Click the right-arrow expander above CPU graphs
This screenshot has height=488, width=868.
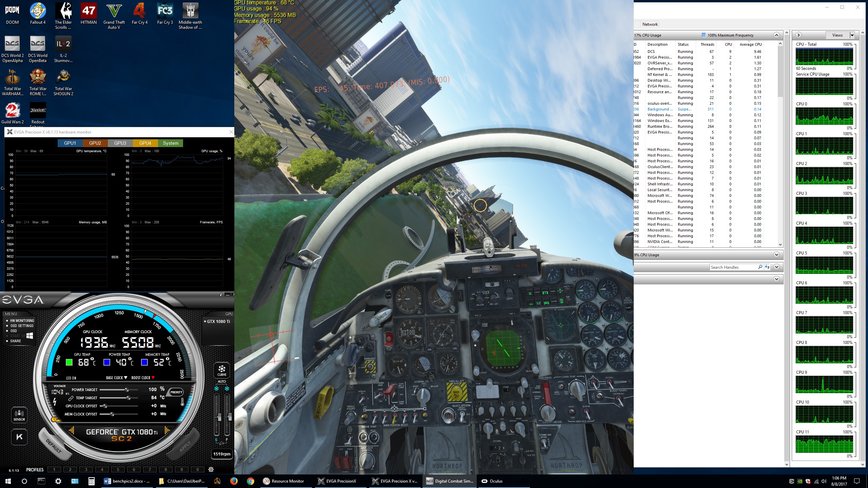point(798,35)
